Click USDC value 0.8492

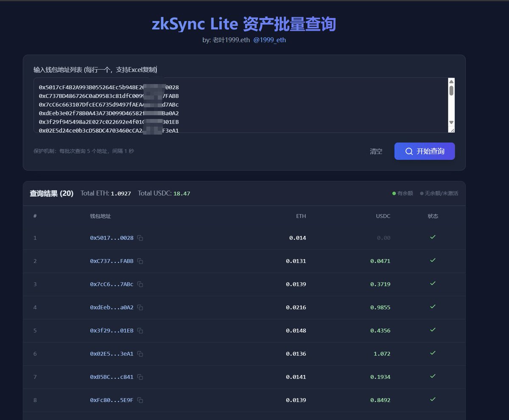click(380, 400)
